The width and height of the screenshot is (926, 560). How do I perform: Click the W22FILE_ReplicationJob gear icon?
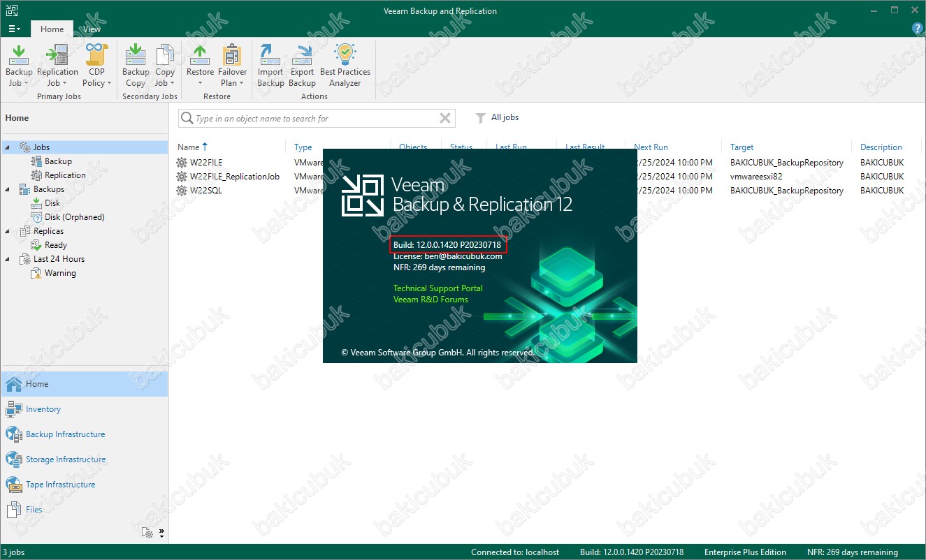point(182,177)
